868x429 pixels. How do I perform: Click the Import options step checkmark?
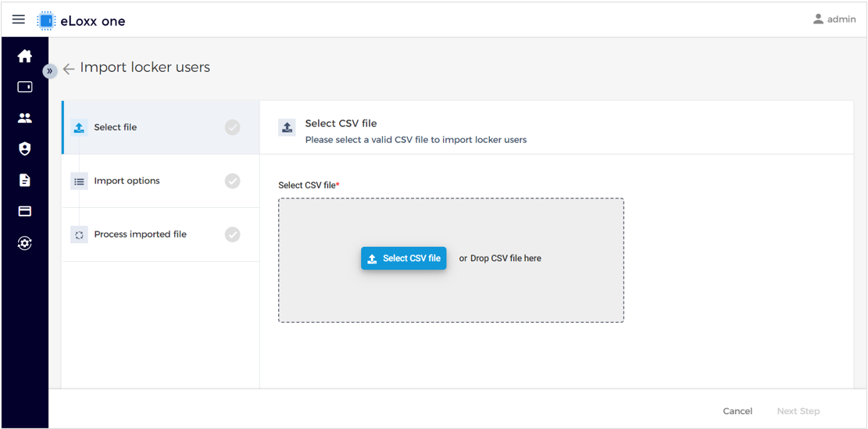click(233, 181)
